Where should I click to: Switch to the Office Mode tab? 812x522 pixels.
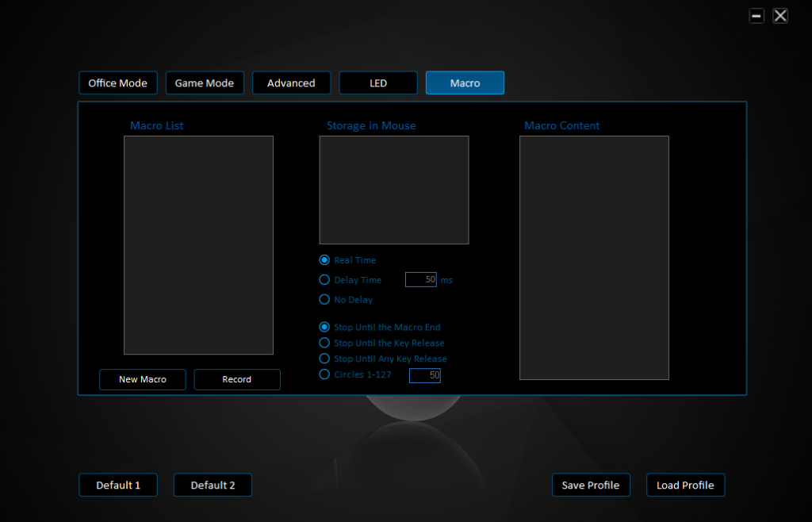pyautogui.click(x=118, y=83)
